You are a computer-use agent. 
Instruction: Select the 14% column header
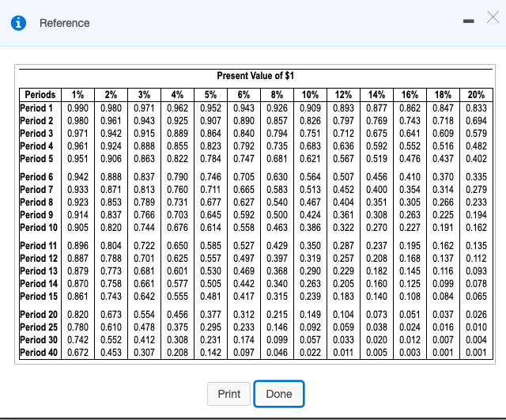[x=377, y=95]
